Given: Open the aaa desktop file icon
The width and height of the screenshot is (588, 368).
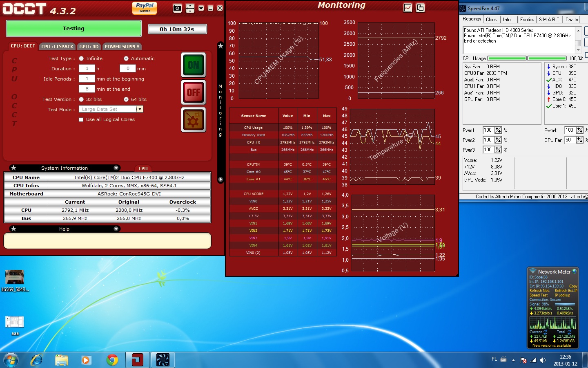Looking at the screenshot, I should point(15,325).
